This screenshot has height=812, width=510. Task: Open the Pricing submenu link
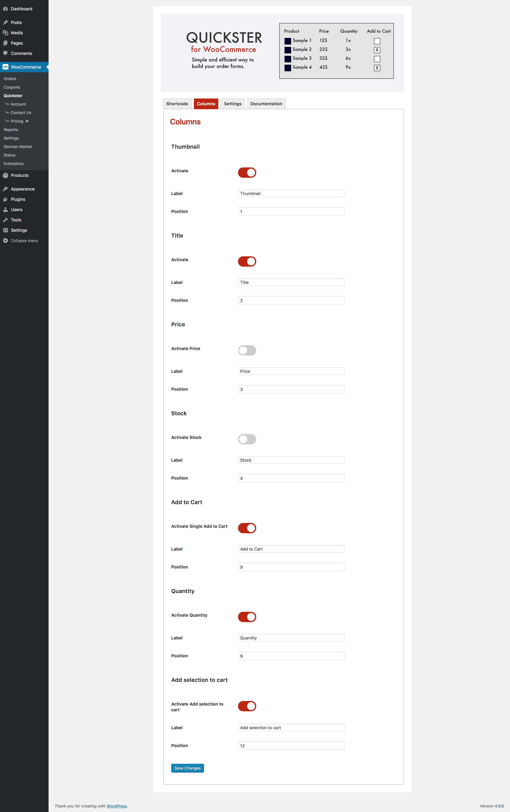coord(17,121)
